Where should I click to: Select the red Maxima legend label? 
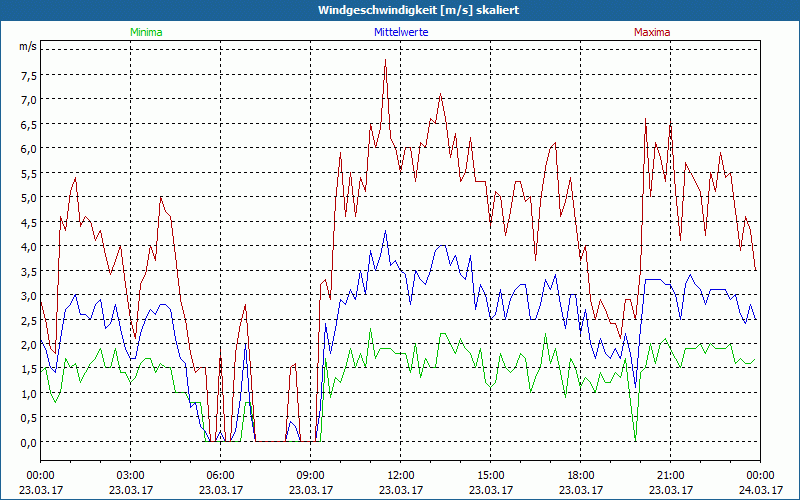tap(652, 32)
